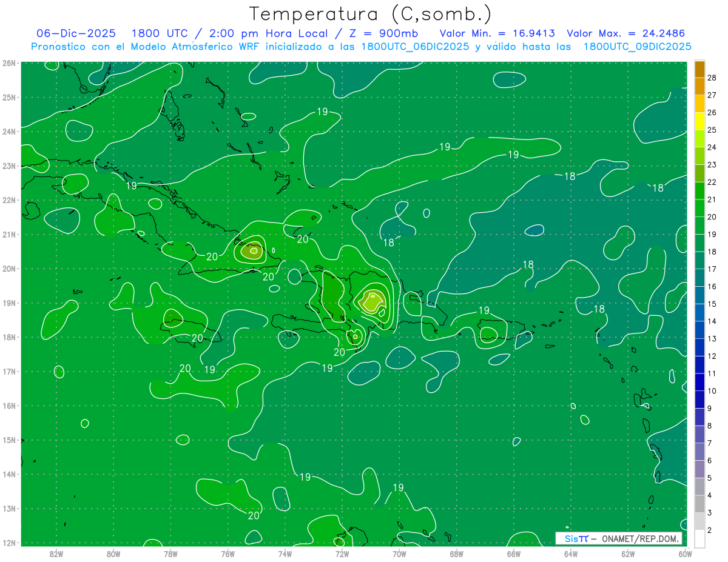Click longitude label '66W'

coord(514,554)
